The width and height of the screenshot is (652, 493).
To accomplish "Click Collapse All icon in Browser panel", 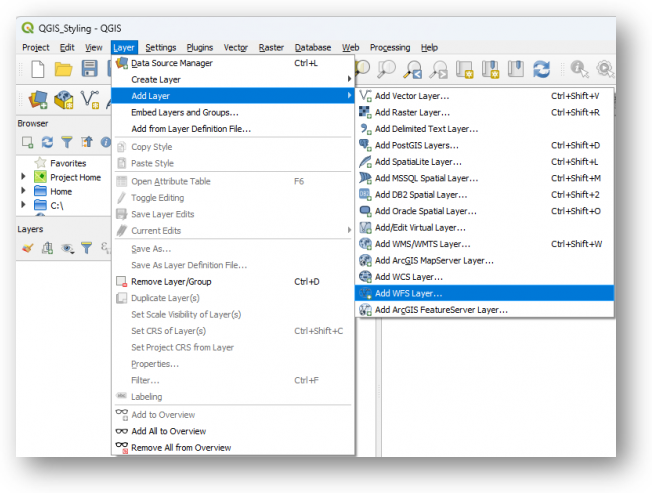I will (x=86, y=142).
